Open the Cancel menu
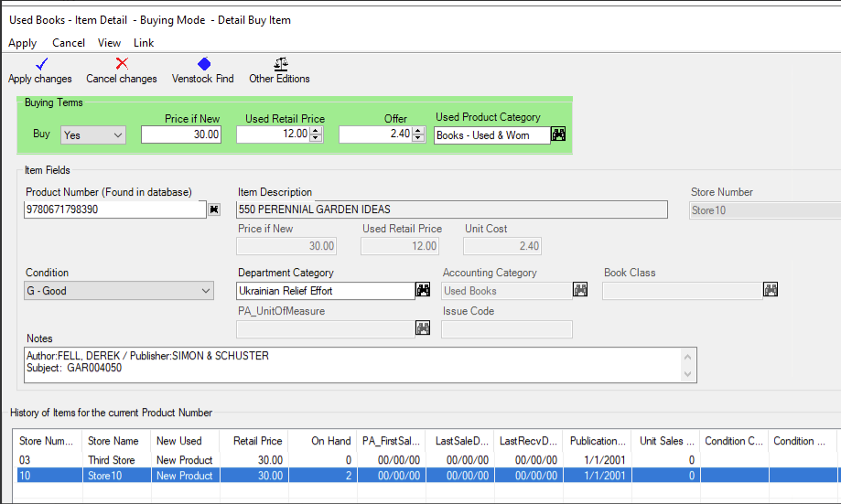 pyautogui.click(x=68, y=43)
